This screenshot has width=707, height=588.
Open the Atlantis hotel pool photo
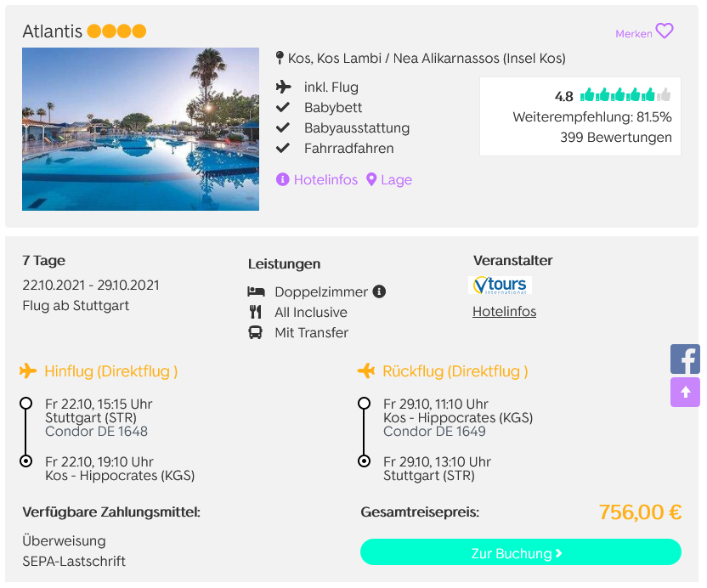pyautogui.click(x=141, y=129)
